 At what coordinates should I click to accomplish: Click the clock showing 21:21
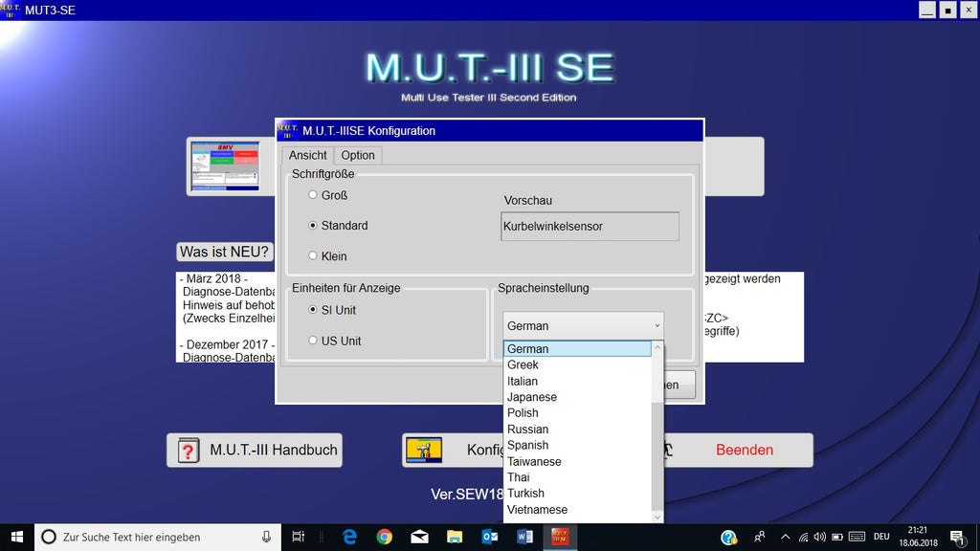pyautogui.click(x=918, y=530)
